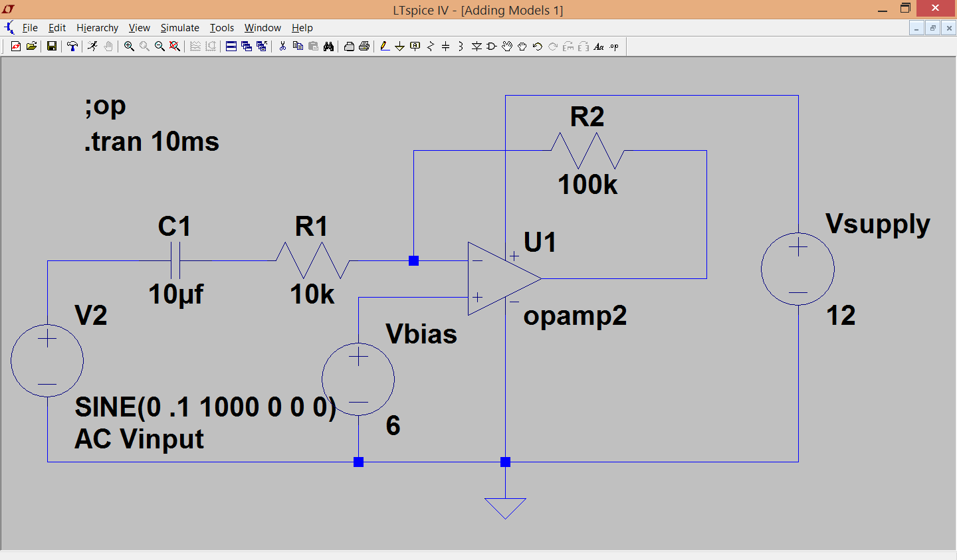Open Find with binoculars icon
Image resolution: width=957 pixels, height=560 pixels.
click(328, 46)
